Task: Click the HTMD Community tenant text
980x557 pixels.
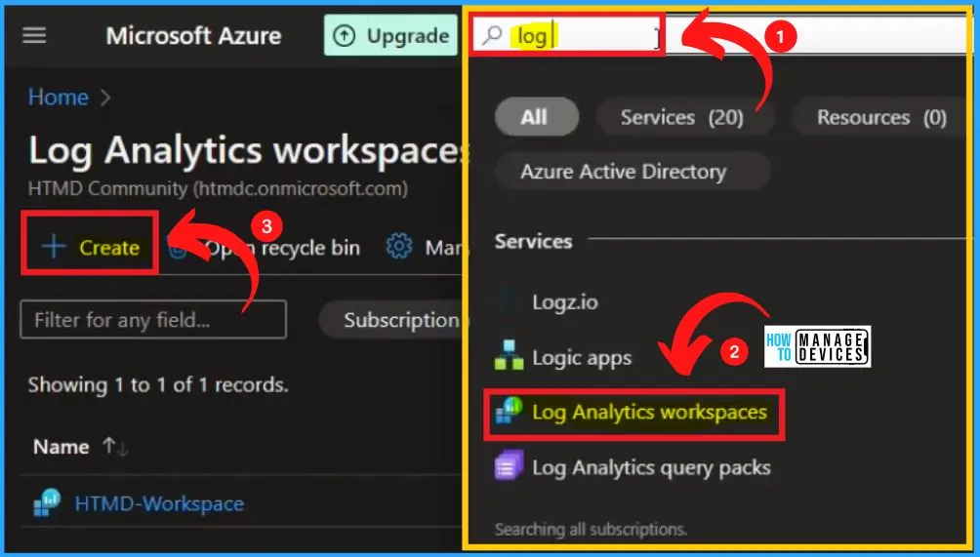Action: (x=218, y=188)
